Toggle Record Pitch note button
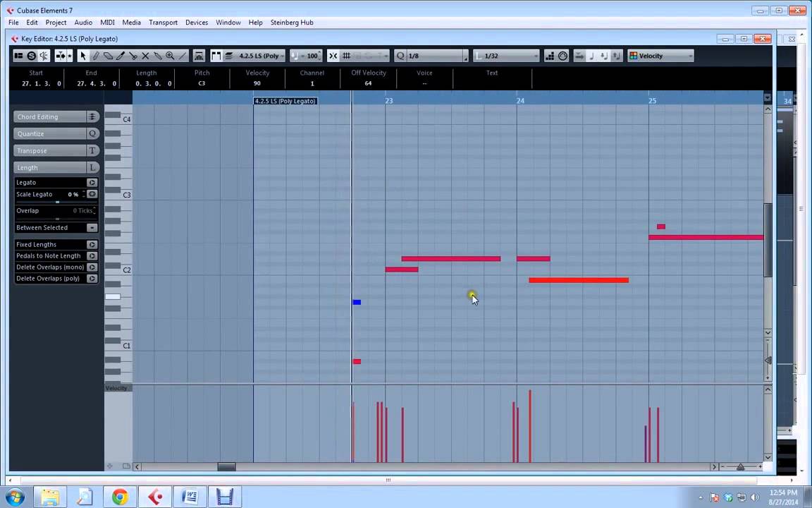Screen dimensions: 812x508 (x=592, y=56)
